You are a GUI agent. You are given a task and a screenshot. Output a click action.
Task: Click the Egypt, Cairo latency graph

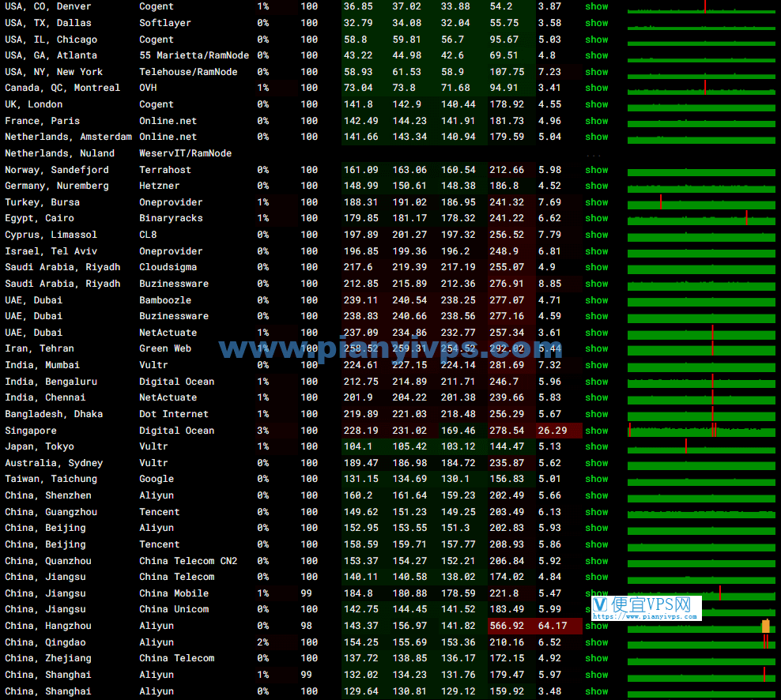point(701,218)
